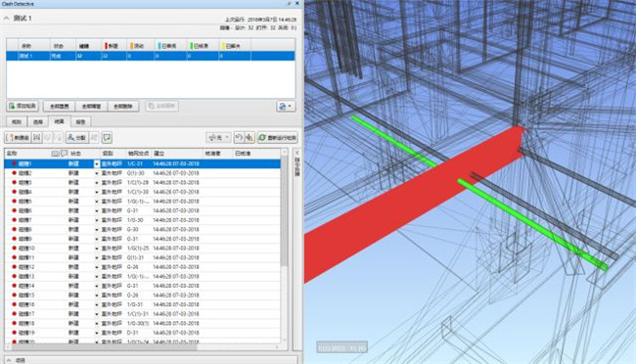This screenshot has width=636, height=364.
Task: Switch to the 选择 select tab
Action: point(38,121)
